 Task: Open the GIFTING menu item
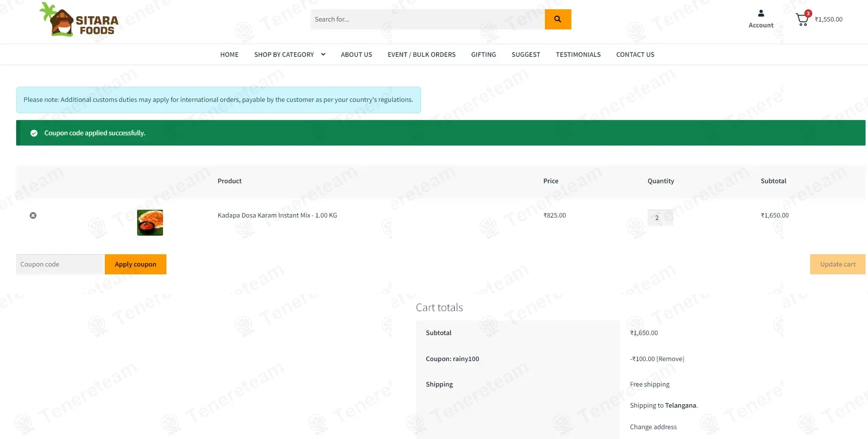[484, 55]
